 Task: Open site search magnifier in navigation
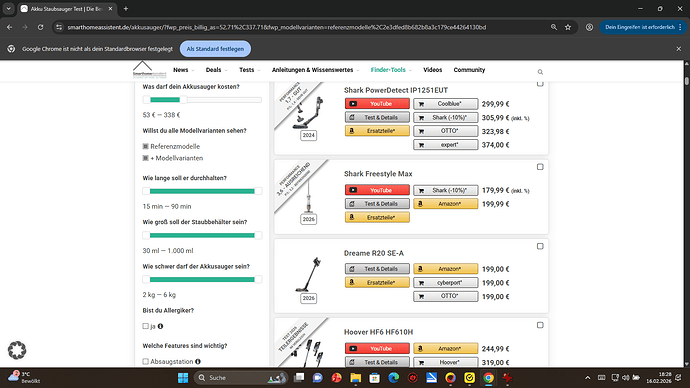tap(540, 72)
